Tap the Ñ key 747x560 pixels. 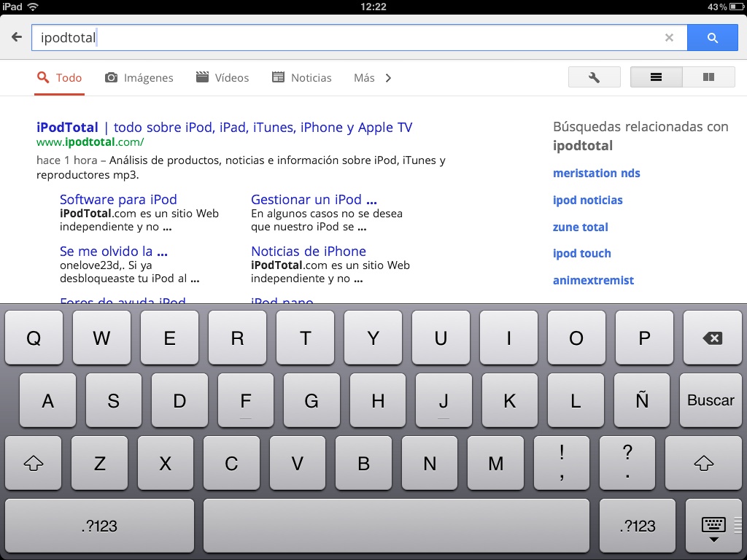tap(642, 400)
